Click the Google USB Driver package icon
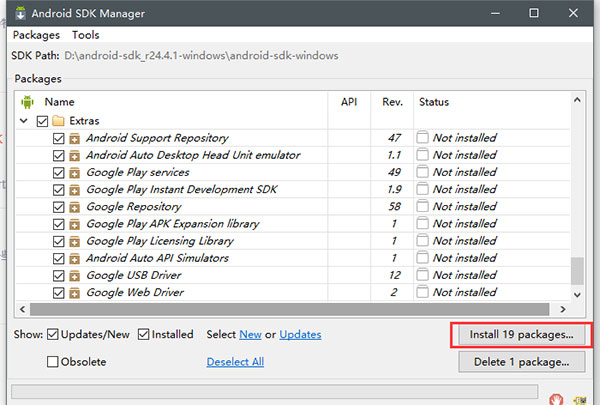Image resolution: width=600 pixels, height=405 pixels. point(75,275)
